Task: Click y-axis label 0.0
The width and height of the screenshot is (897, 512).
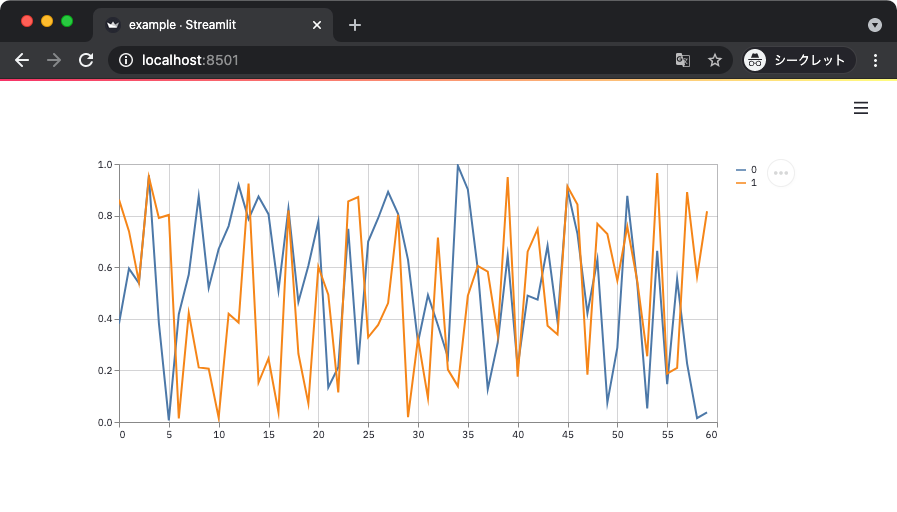Action: (x=105, y=423)
